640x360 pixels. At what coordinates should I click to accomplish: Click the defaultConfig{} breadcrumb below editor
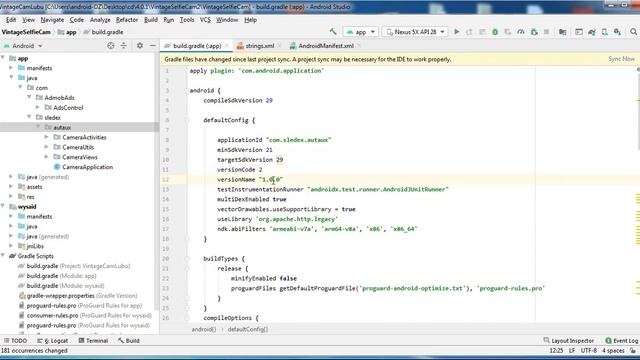pos(248,329)
